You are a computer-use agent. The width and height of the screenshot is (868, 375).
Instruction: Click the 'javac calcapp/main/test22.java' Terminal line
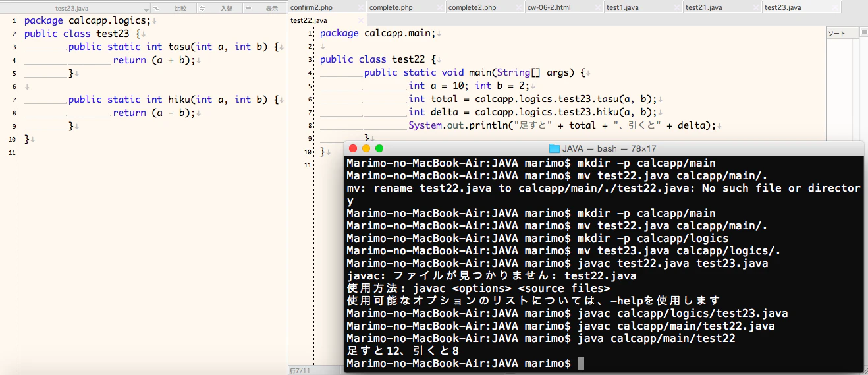point(560,326)
